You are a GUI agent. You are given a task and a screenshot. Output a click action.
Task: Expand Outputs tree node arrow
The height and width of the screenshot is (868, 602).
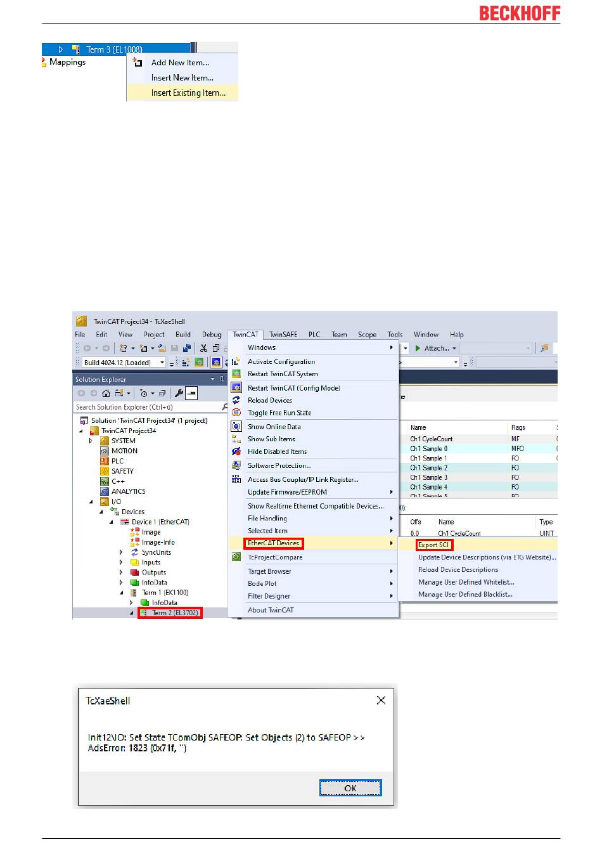point(122,573)
